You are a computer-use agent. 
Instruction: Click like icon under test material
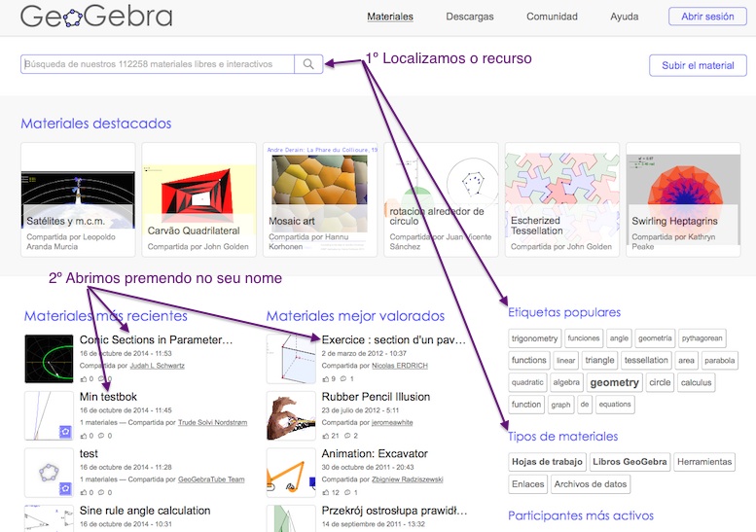coord(84,492)
